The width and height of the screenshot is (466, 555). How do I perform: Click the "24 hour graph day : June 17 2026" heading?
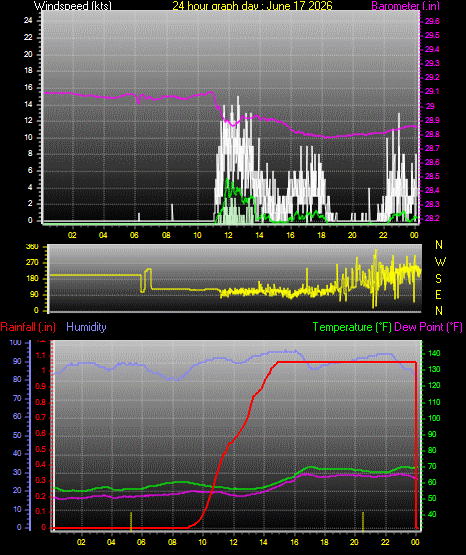[x=252, y=6]
